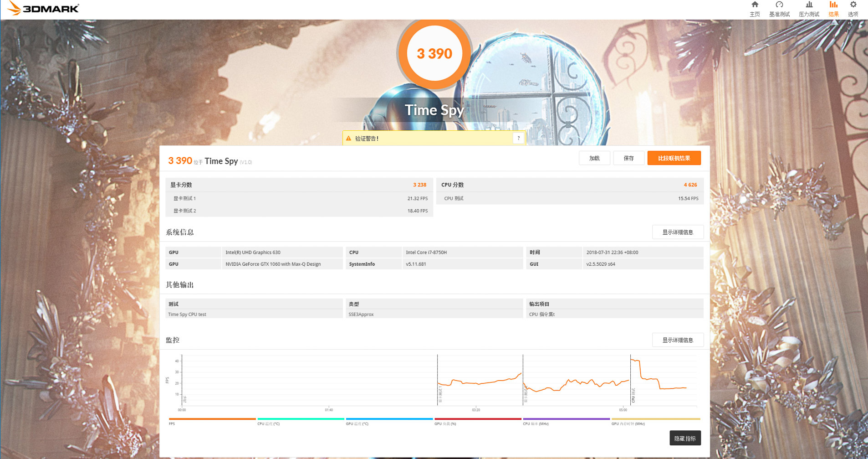Viewport: 868px width, 459px height.
Task: Show system info details (显示详细信息)
Action: coord(678,232)
